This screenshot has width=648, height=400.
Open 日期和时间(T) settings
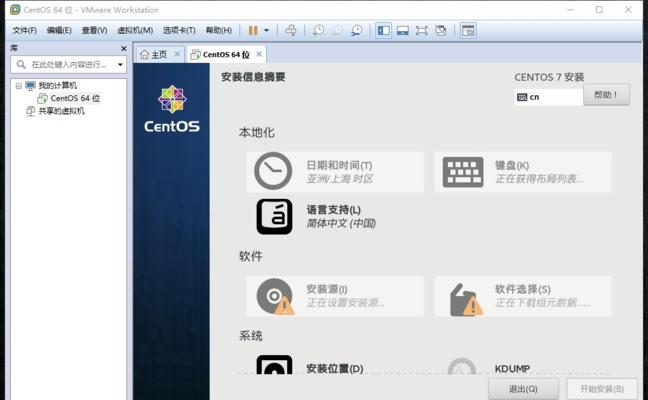[335, 172]
